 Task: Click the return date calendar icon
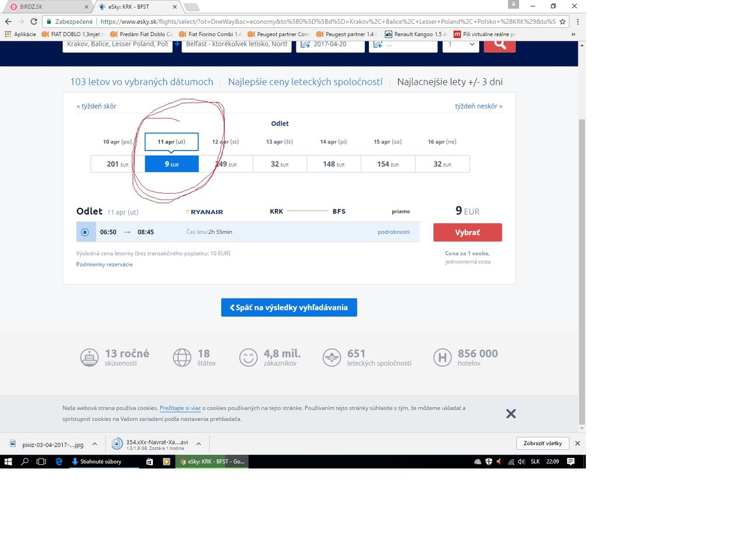[378, 44]
